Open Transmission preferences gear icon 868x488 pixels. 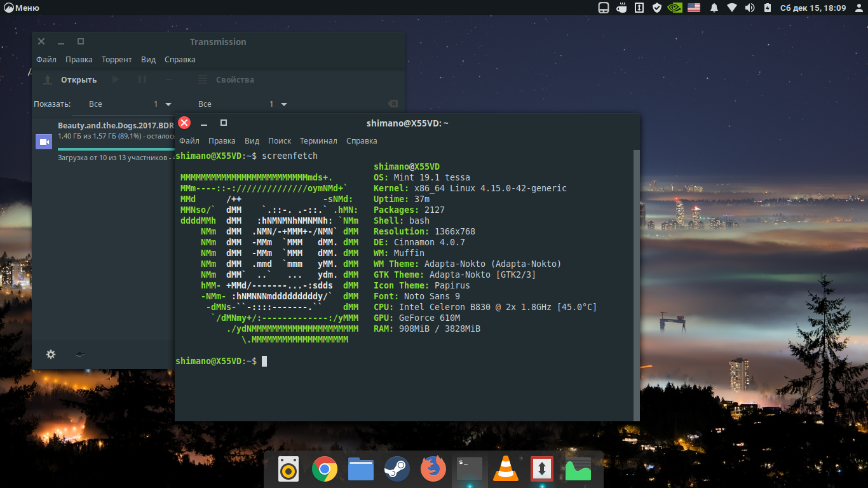click(x=51, y=355)
